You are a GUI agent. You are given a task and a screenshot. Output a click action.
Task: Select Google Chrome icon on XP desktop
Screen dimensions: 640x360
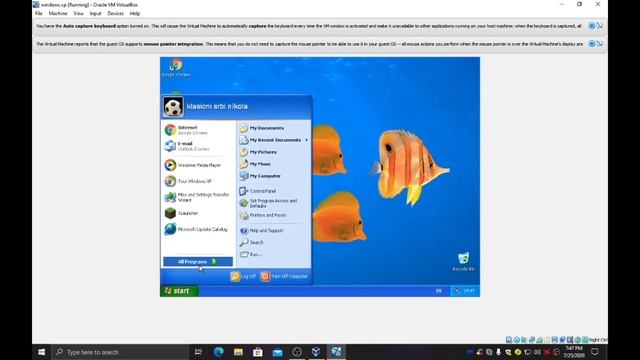176,68
